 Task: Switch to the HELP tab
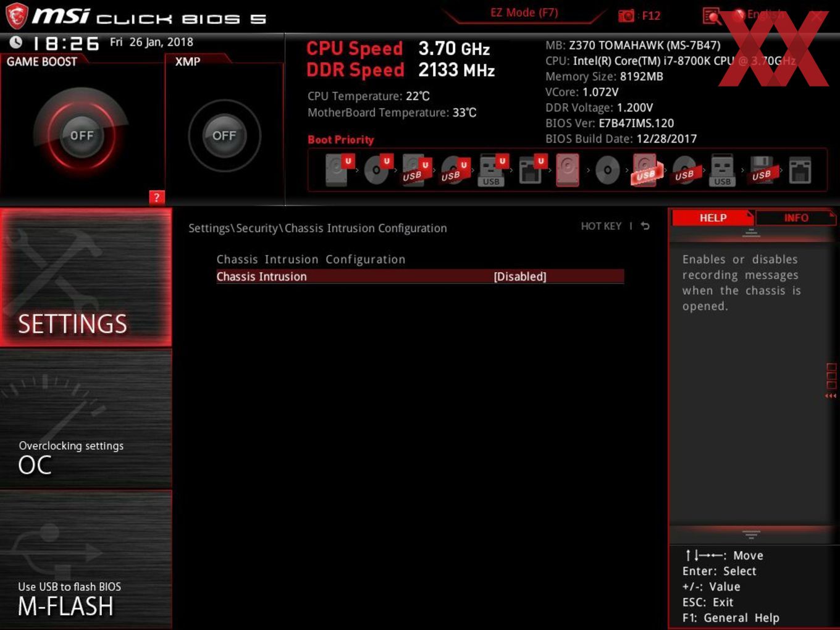713,217
